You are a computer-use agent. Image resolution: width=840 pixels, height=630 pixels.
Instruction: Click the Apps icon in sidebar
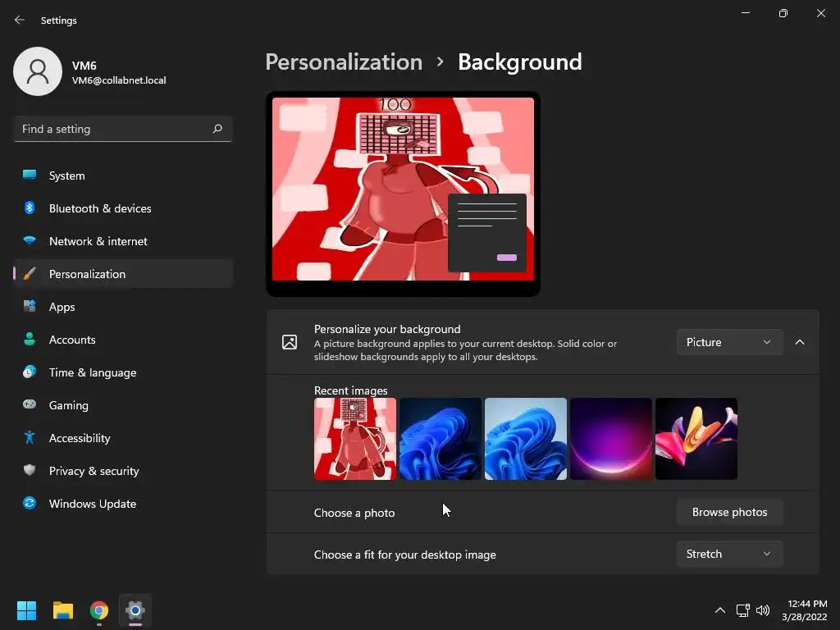tap(30, 307)
